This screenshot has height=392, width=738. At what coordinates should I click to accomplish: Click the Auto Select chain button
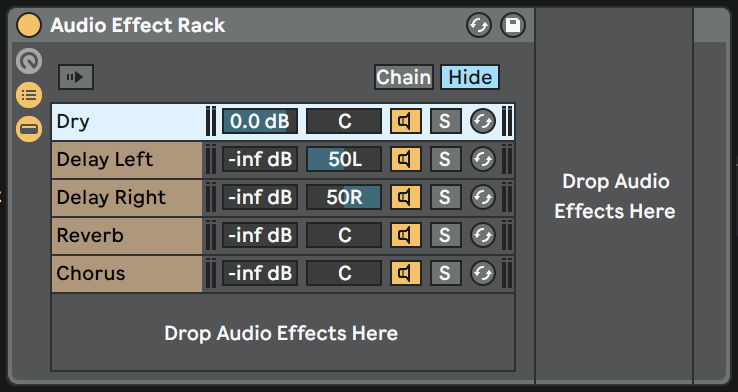point(76,77)
